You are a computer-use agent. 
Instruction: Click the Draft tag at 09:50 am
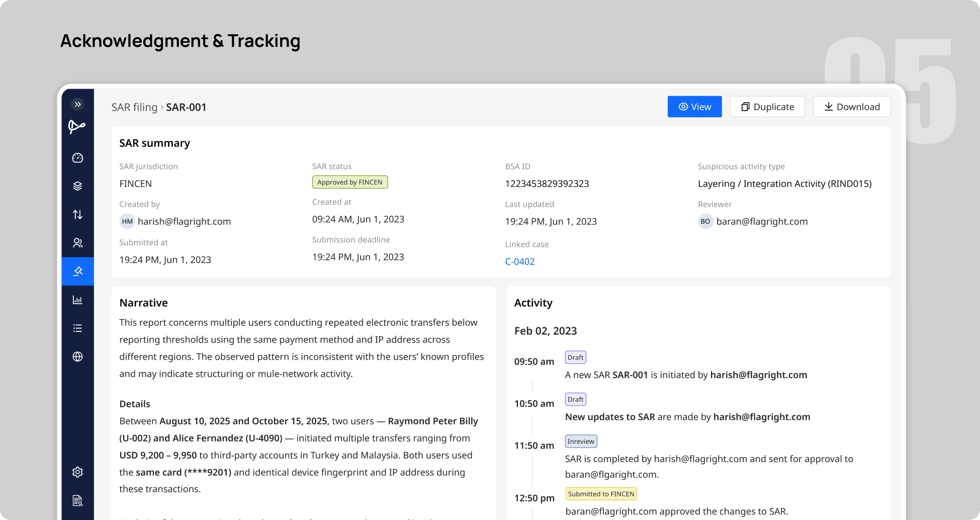click(x=575, y=358)
